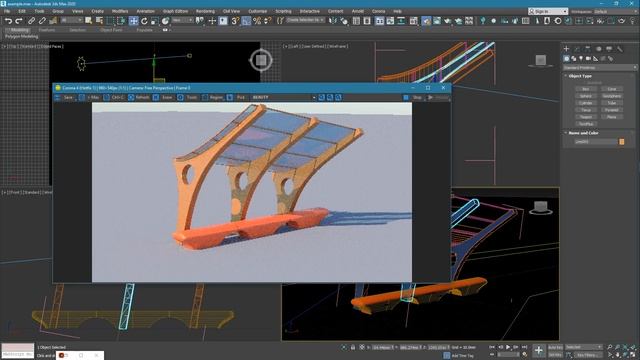Open the Utilities tab in command panel
This screenshot has height=360, width=640.
click(x=620, y=49)
